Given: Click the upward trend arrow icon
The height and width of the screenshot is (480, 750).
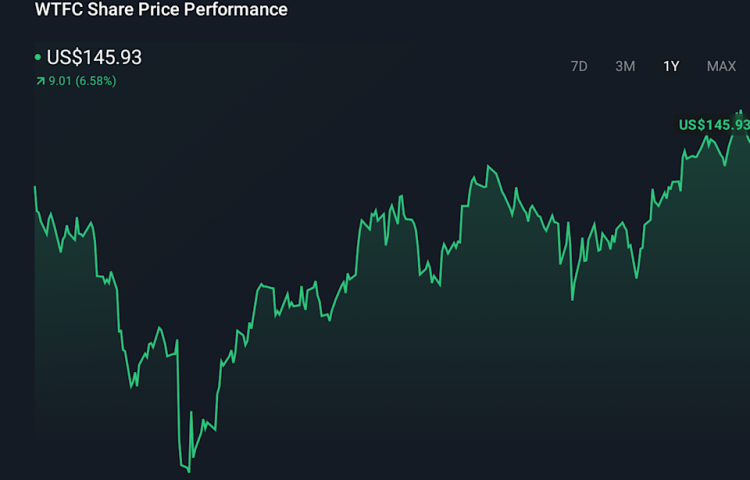Looking at the screenshot, I should [39, 81].
